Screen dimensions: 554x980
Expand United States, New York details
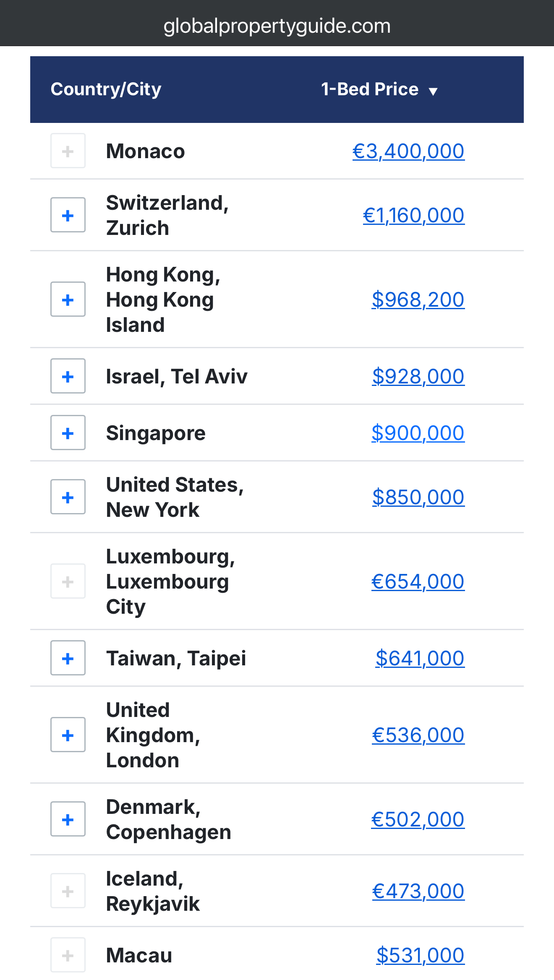click(x=68, y=497)
